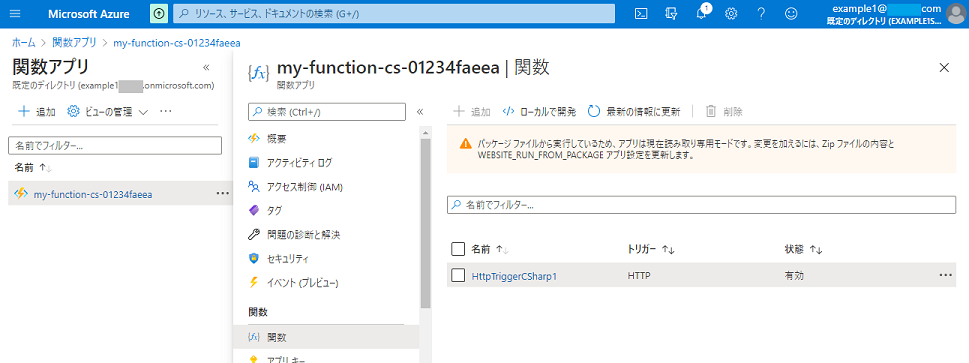The image size is (969, 363).
Task: Focus the 検索 (Ctrl+/) menu search box
Action: (x=326, y=112)
